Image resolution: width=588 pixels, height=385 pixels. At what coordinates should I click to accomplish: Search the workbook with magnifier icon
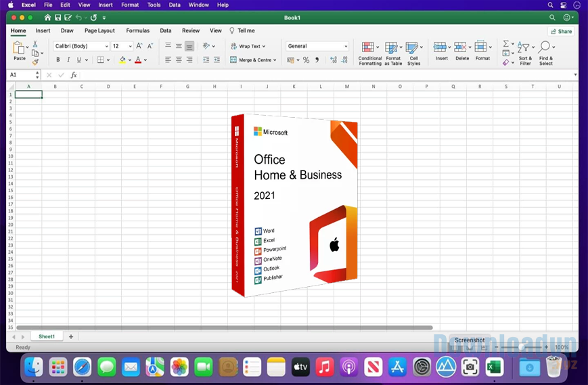tap(552, 18)
